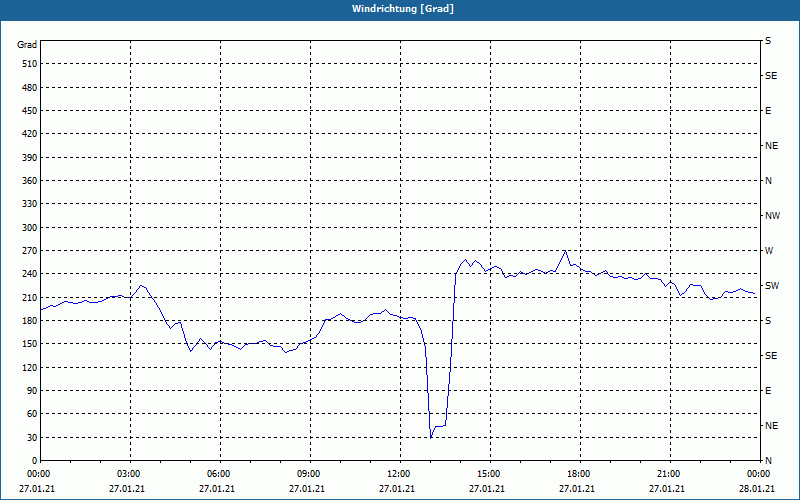Image resolution: width=800 pixels, height=500 pixels.
Task: Click the SE compass label beside 480 gridline
Action: click(x=771, y=76)
